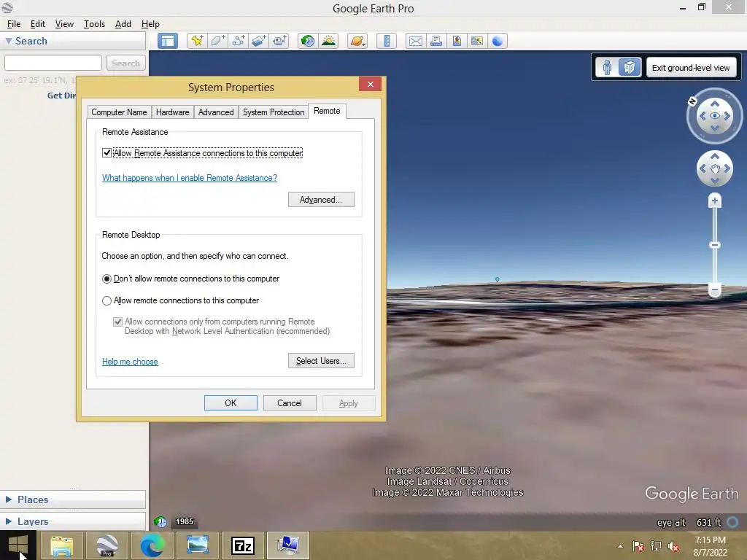747x560 pixels.
Task: Uncheck Allow Remote Assistance connections checkbox
Action: [107, 153]
